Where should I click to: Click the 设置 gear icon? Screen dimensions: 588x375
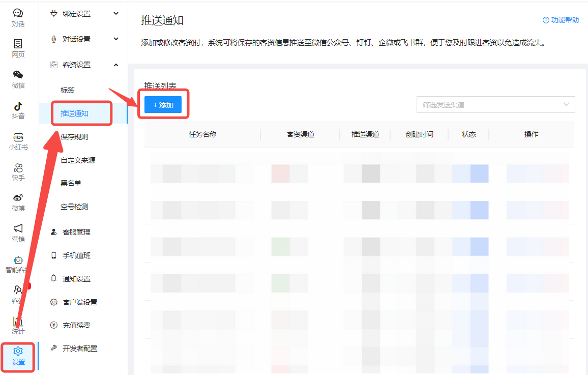coord(18,356)
